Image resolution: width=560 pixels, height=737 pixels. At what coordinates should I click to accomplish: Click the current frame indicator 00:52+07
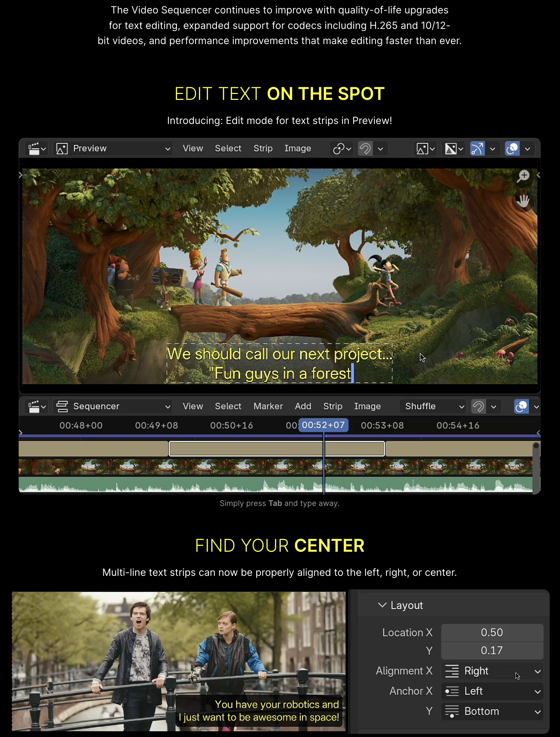pos(323,425)
